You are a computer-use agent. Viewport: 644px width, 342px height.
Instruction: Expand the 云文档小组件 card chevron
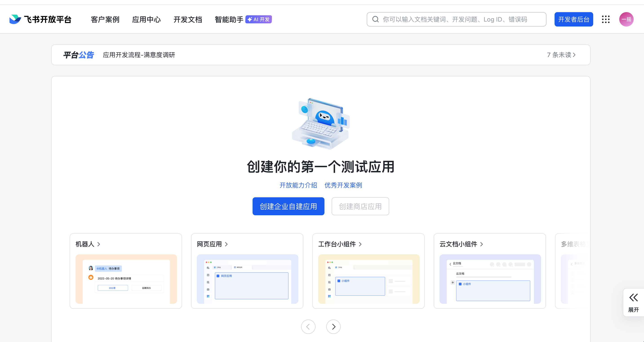click(482, 244)
